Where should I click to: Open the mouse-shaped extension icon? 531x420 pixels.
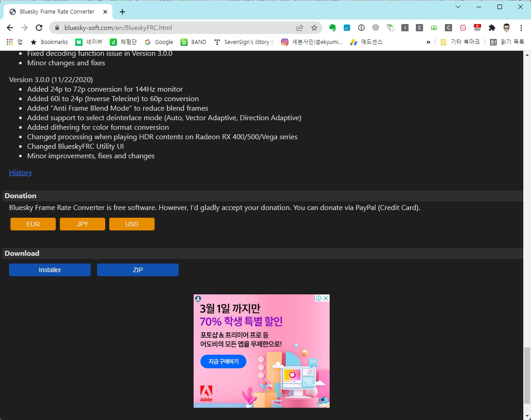390,28
